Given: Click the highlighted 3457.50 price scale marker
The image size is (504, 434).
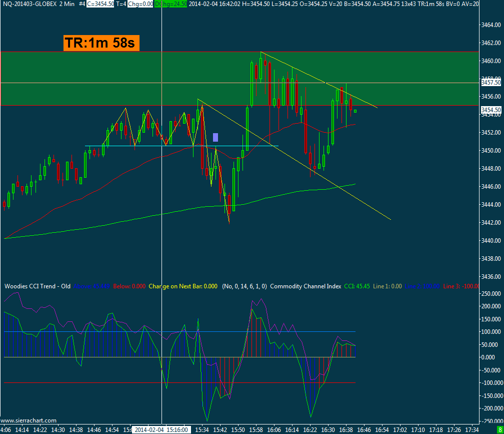Looking at the screenshot, I should (491, 83).
